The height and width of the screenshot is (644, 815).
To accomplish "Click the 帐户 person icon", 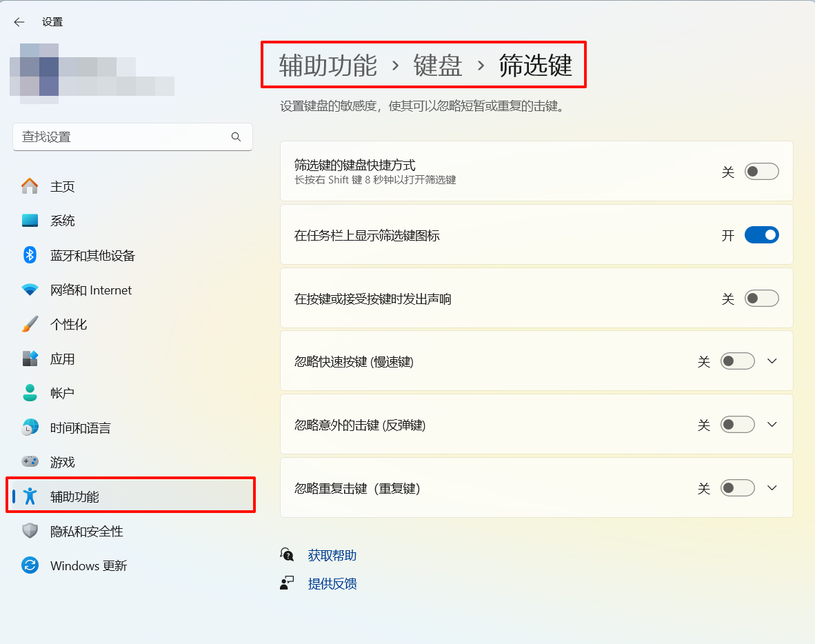I will tap(30, 393).
